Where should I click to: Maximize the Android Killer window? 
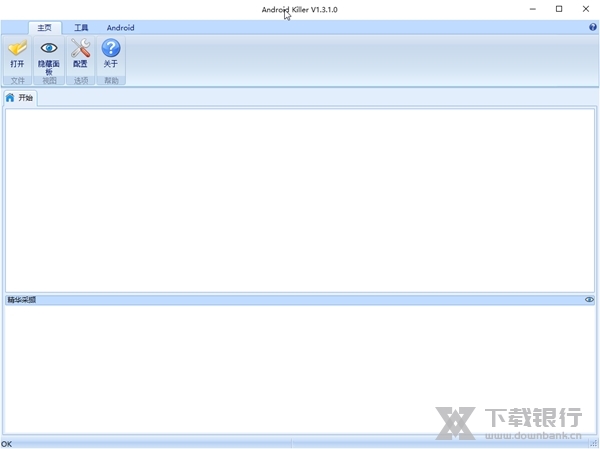point(559,9)
